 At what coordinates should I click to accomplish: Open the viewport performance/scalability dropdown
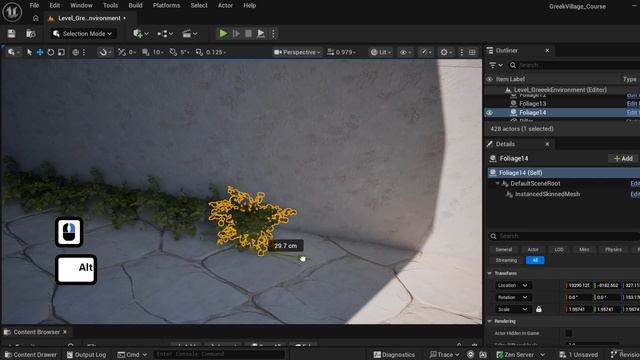pyautogui.click(x=426, y=52)
